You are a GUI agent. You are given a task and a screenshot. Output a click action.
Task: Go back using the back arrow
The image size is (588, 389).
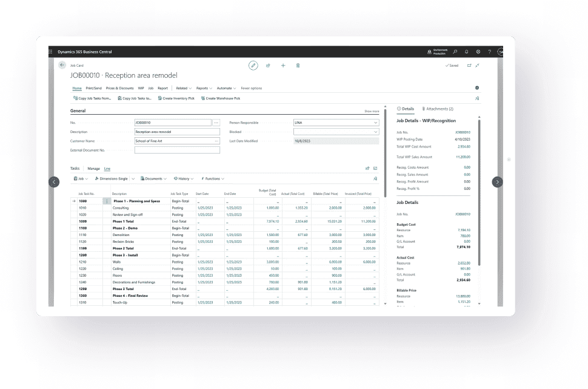tap(62, 65)
